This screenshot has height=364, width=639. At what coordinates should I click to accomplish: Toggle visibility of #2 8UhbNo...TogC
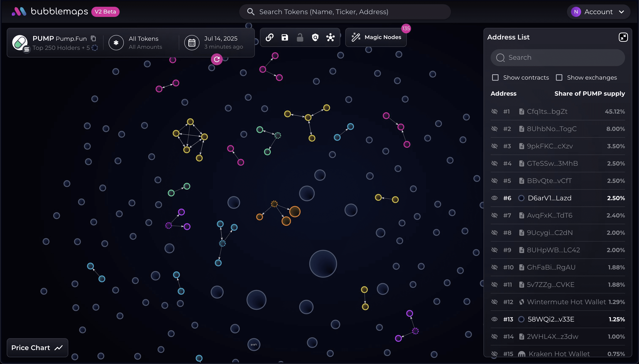pyautogui.click(x=494, y=129)
